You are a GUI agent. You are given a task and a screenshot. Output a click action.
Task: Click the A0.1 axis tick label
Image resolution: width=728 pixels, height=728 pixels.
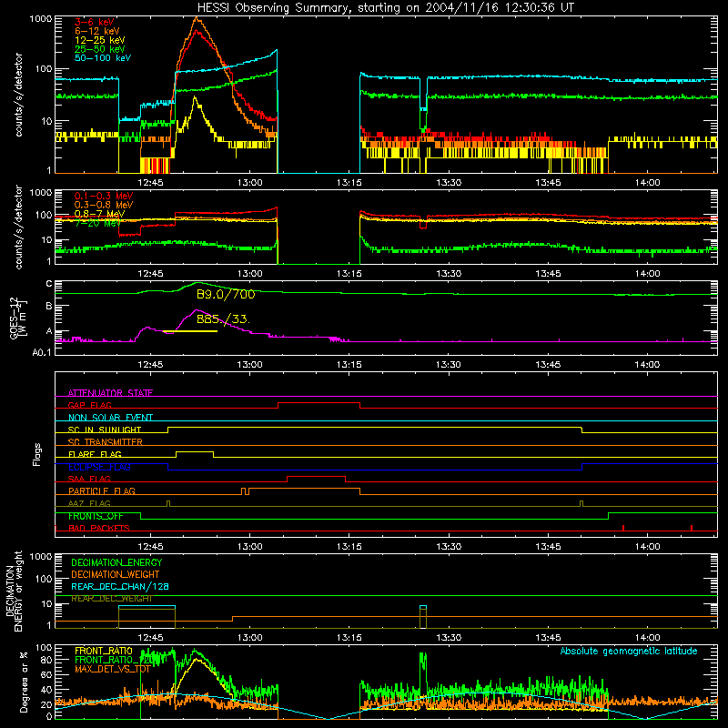pos(41,353)
